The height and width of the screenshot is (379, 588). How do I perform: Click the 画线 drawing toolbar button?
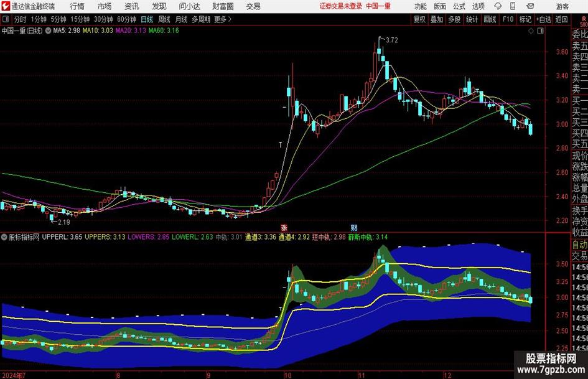point(490,19)
